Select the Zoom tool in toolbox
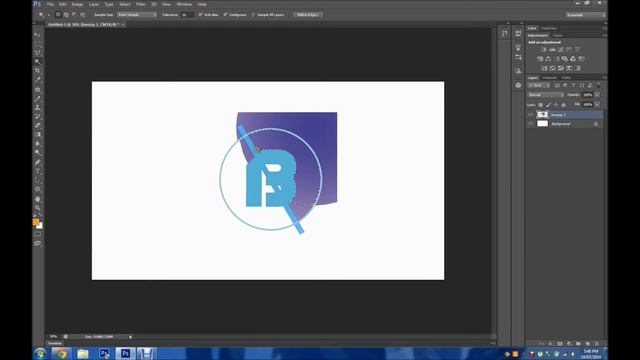Image resolution: width=640 pixels, height=360 pixels. pos(38,208)
